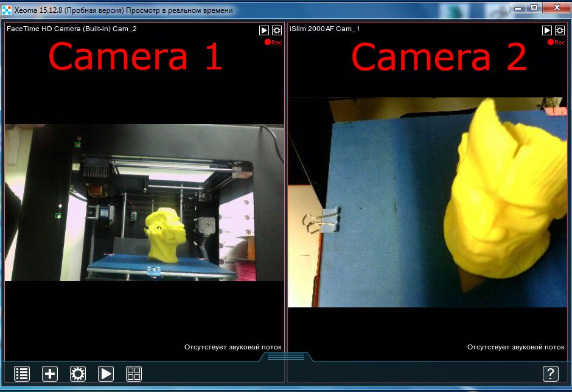The width and height of the screenshot is (572, 392).
Task: Open archive playback from bottom toolbar
Action: (106, 374)
